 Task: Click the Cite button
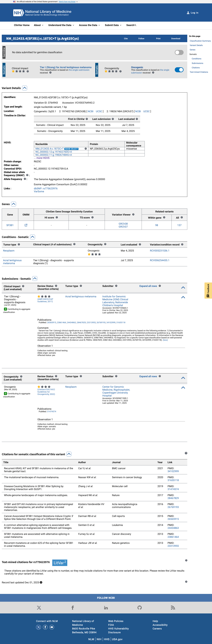(x=126, y=38)
